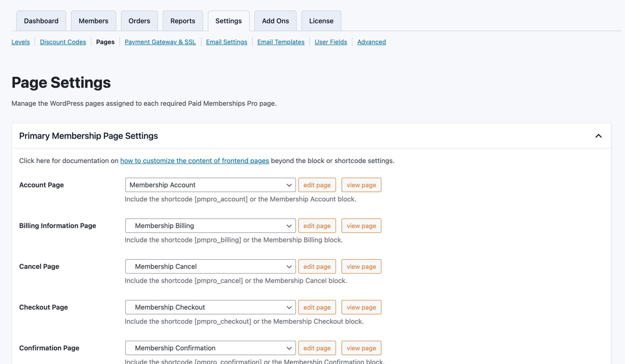
Task: Edit the Membership Confirmation page
Action: tap(317, 348)
